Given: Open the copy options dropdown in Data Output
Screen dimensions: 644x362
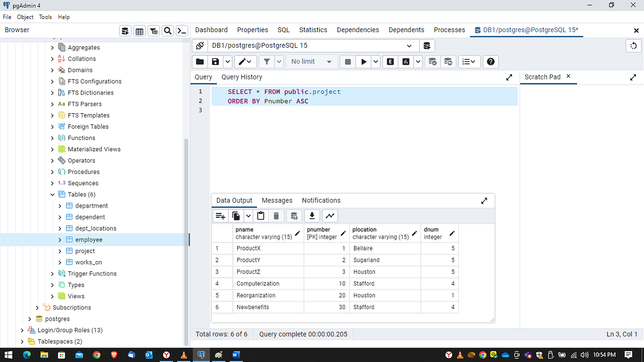Looking at the screenshot, I should pos(248,216).
